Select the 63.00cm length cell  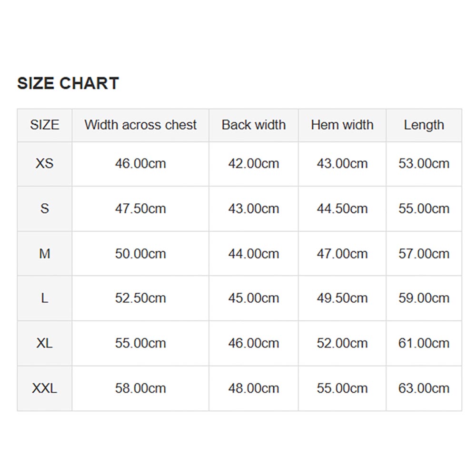click(x=424, y=388)
